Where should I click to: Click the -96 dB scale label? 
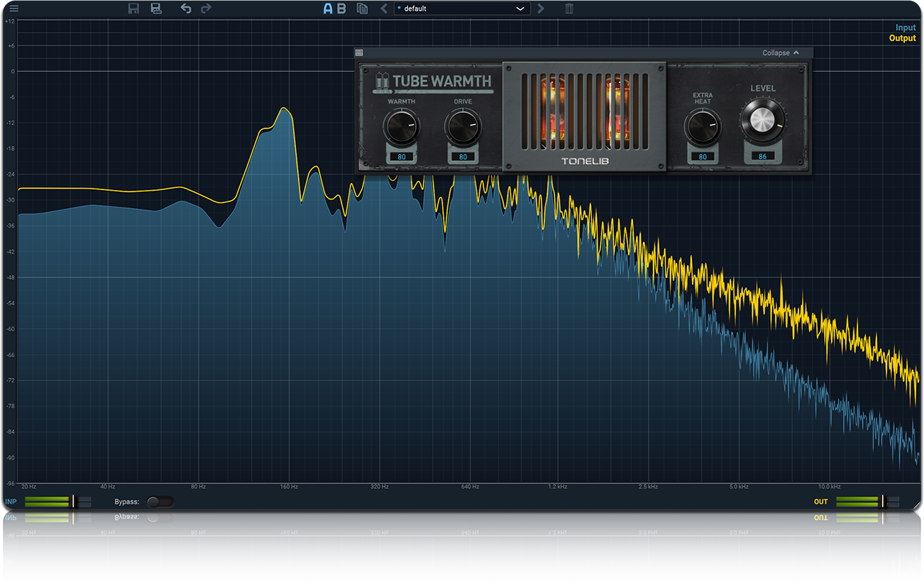point(9,483)
